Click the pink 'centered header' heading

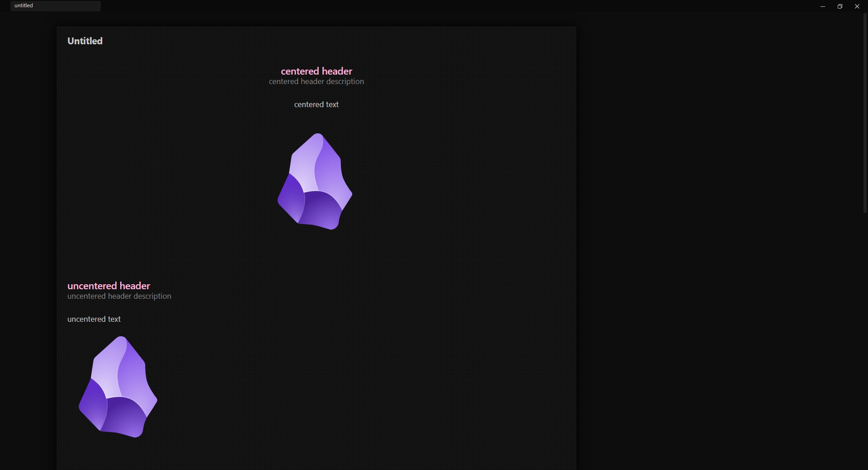click(x=316, y=71)
